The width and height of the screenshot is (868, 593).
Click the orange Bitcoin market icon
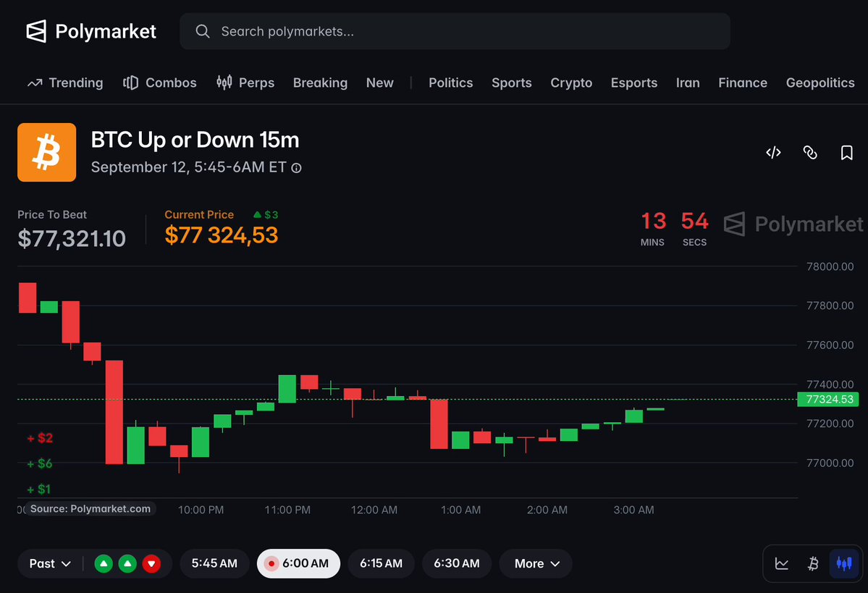click(x=46, y=152)
